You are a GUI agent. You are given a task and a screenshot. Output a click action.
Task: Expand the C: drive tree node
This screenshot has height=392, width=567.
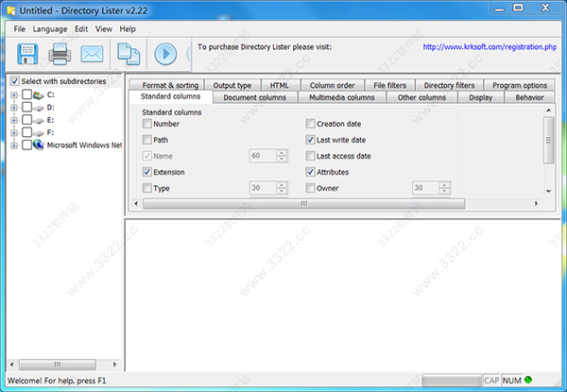tap(14, 95)
